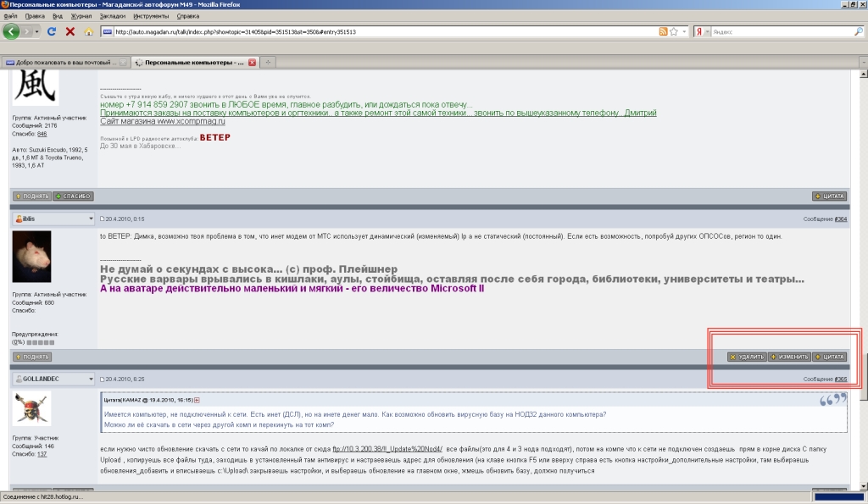868x504 pixels.
Task: Expand the GOLLANDEC user dropdown
Action: tap(90, 379)
